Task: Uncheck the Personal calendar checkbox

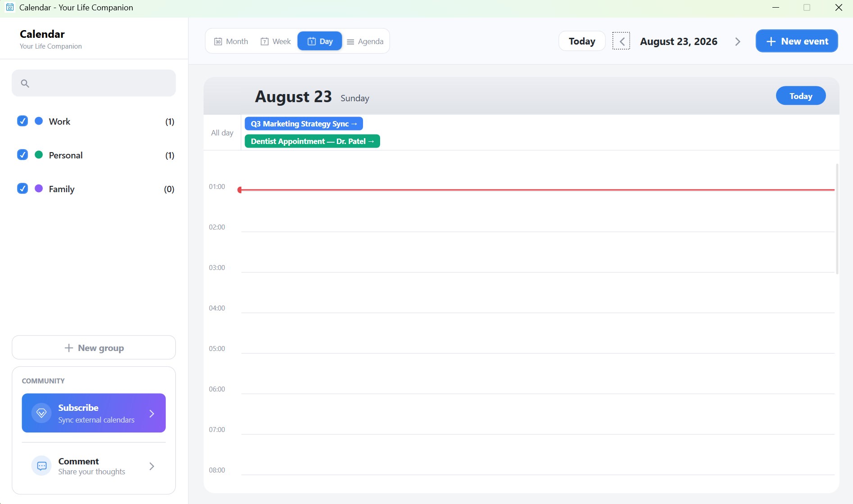Action: coord(23,155)
